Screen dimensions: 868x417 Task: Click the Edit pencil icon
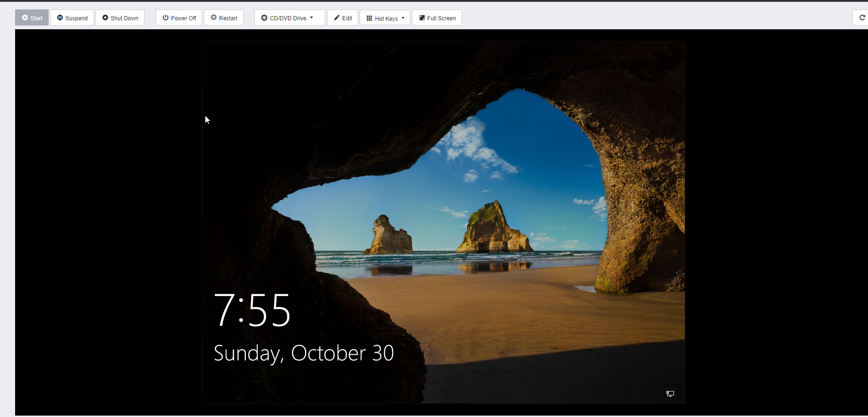coord(337,17)
